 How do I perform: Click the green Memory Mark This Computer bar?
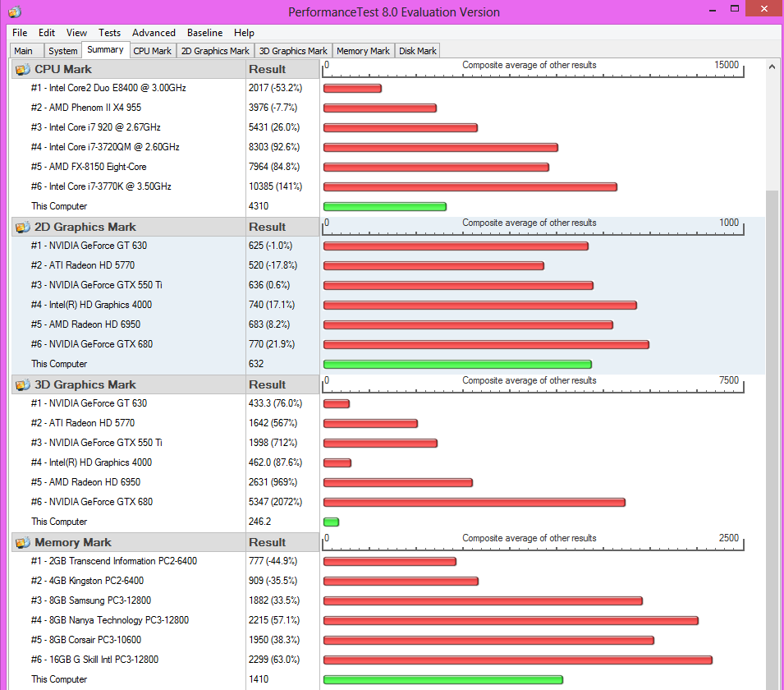point(443,679)
